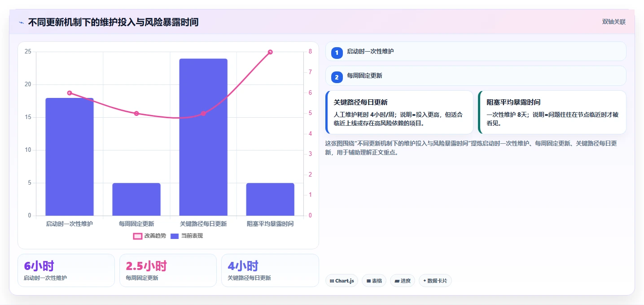Image resolution: width=644 pixels, height=305 pixels.
Task: Click the 4小时 stat value
Action: click(x=243, y=266)
